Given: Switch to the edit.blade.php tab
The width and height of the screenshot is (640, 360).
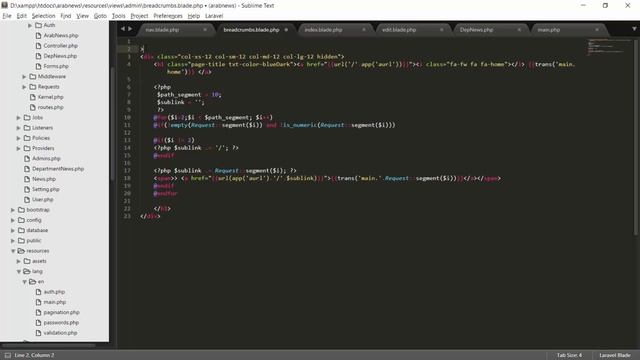Looking at the screenshot, I should [413, 30].
